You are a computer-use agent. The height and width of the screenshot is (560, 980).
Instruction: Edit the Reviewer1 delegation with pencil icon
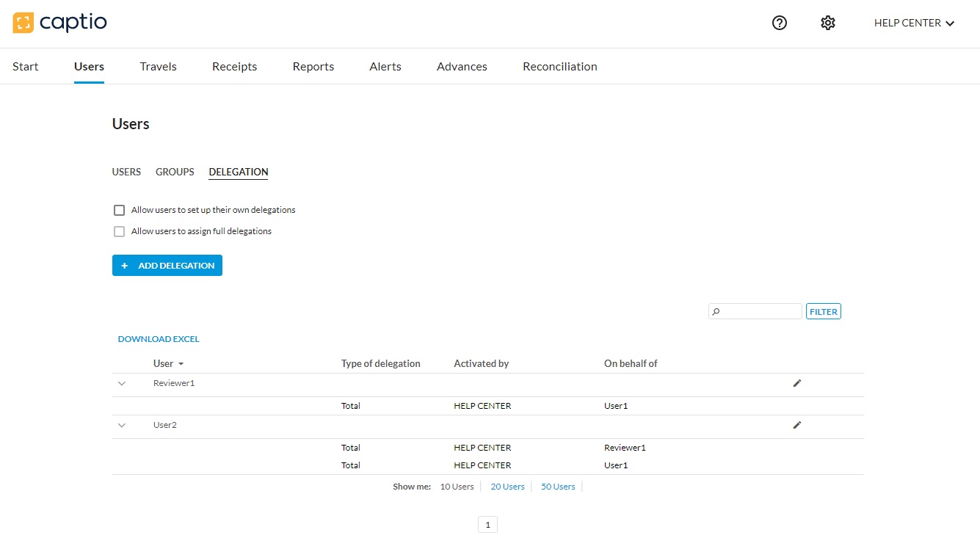tap(797, 383)
